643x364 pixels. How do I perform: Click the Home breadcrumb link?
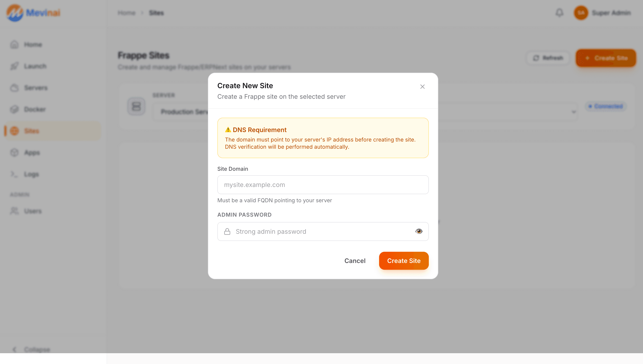click(126, 13)
